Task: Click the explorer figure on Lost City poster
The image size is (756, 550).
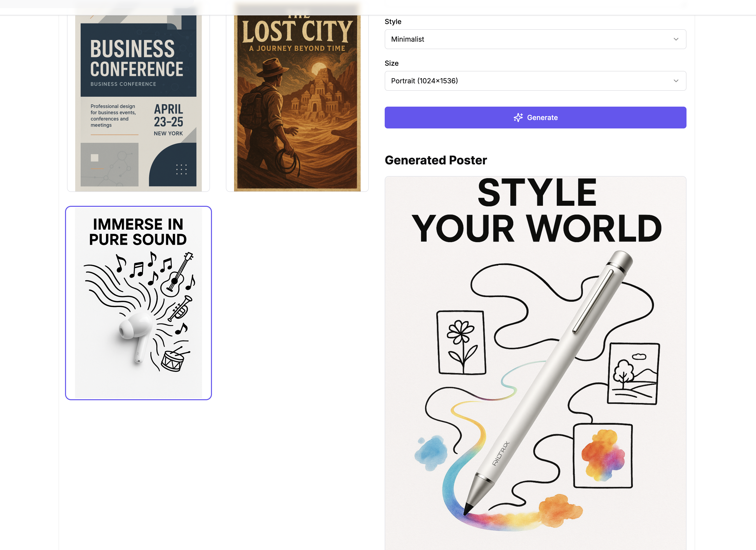Action: 267,120
